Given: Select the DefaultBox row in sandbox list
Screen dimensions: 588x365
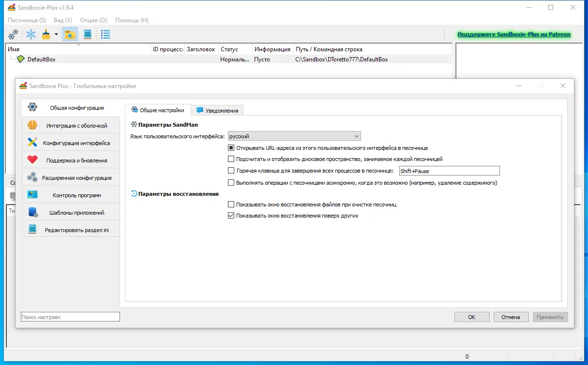Looking at the screenshot, I should coord(229,59).
